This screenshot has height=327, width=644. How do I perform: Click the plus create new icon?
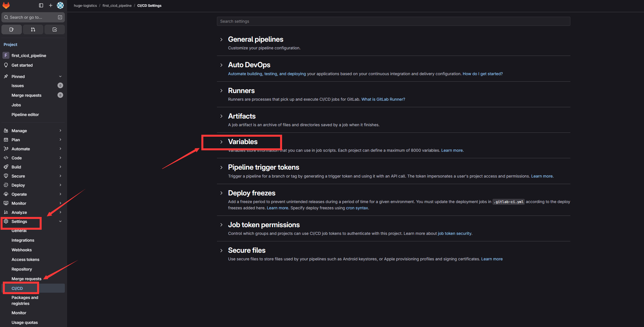(51, 5)
